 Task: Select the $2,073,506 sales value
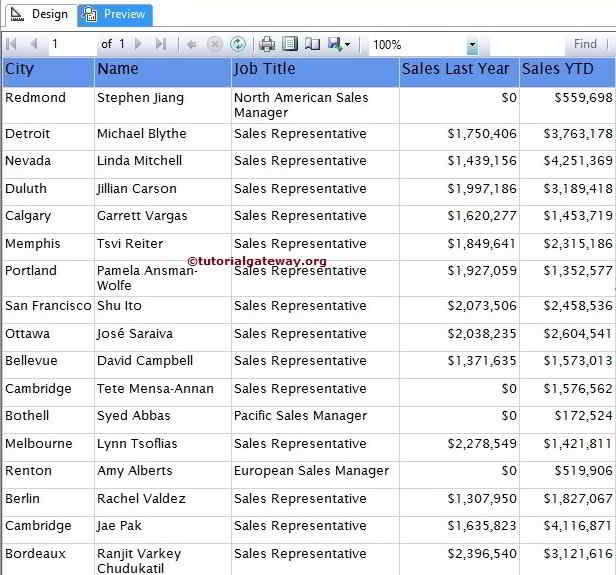click(459, 310)
